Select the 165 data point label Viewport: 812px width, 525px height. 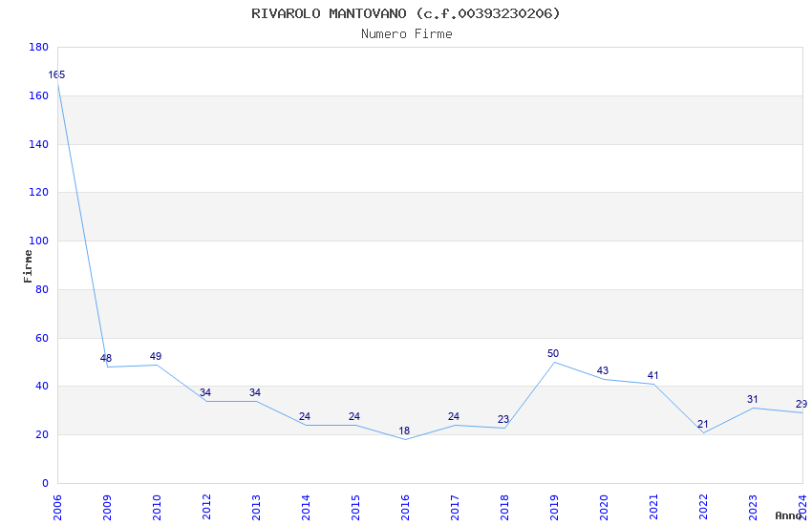pyautogui.click(x=56, y=74)
